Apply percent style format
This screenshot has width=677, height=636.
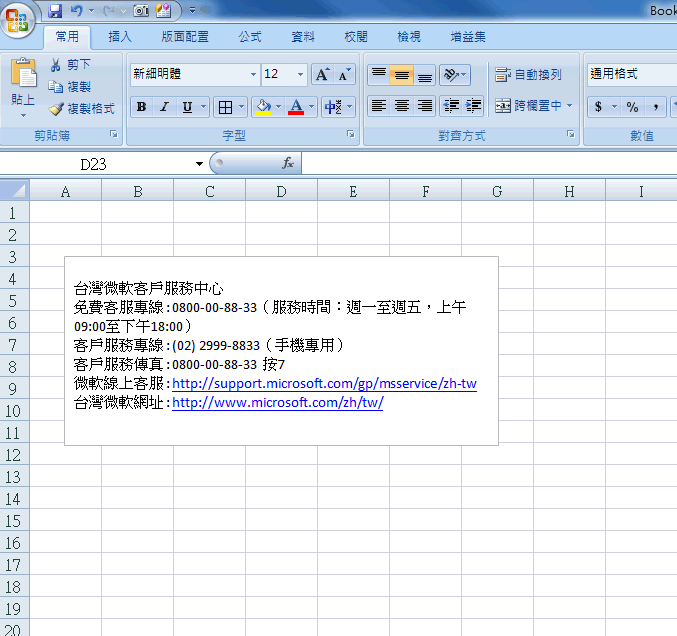pyautogui.click(x=633, y=107)
